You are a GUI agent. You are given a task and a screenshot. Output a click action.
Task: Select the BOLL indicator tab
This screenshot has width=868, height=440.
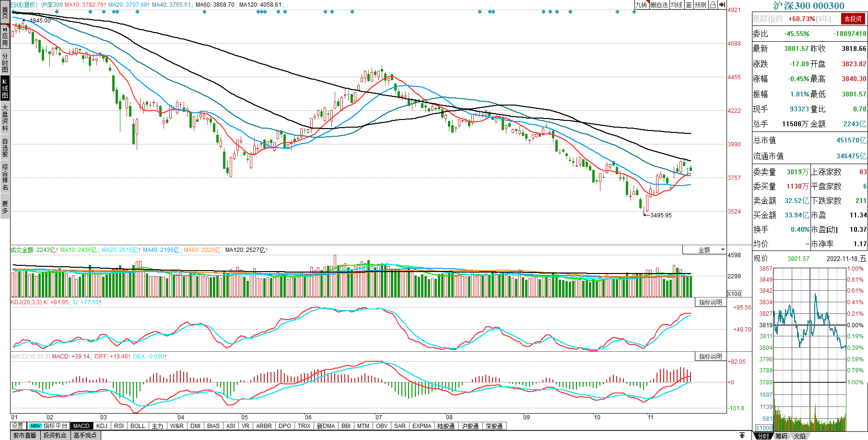point(138,426)
